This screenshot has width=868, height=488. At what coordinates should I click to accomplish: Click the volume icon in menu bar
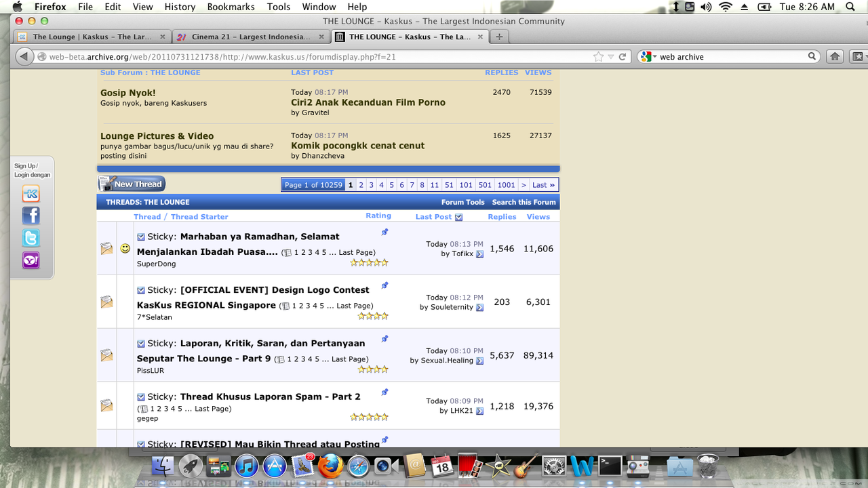point(706,7)
